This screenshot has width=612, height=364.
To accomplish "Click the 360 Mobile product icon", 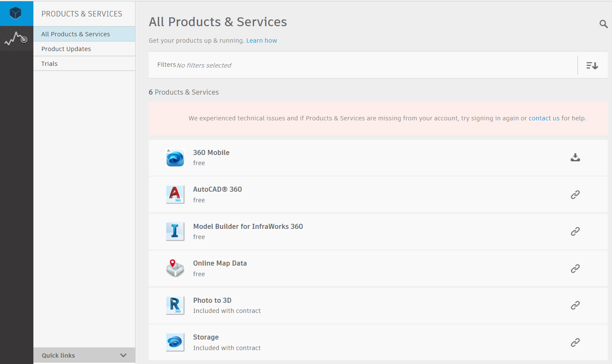I will tap(175, 158).
